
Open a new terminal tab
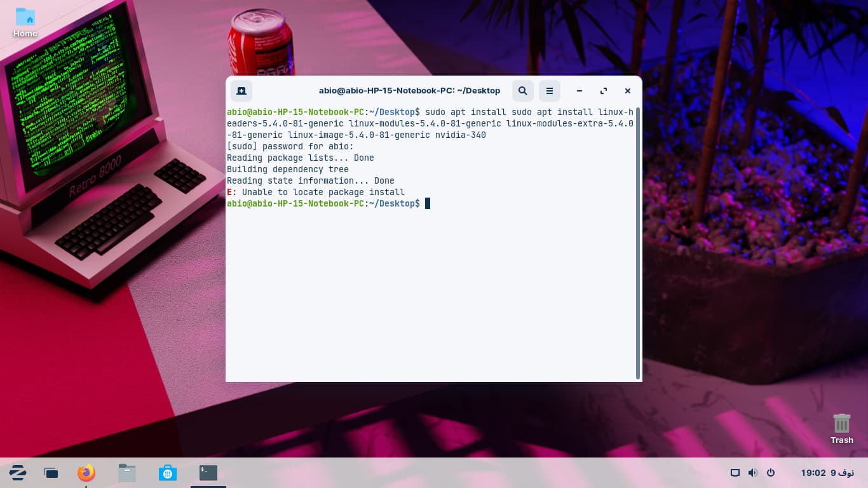pyautogui.click(x=241, y=91)
